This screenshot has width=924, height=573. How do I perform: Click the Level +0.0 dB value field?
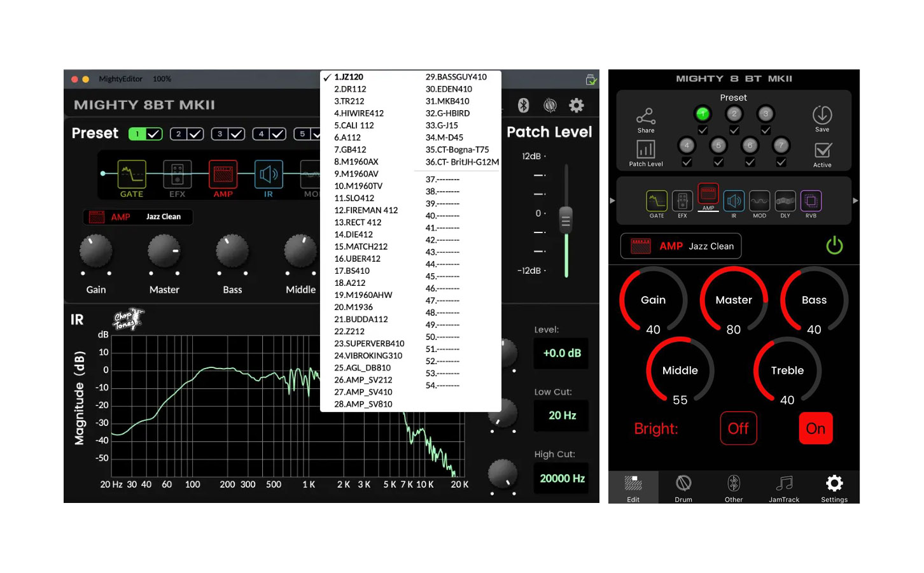[562, 353]
